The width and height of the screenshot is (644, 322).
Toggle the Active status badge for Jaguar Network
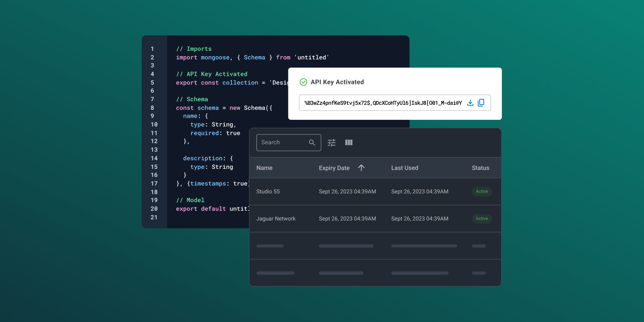(482, 219)
